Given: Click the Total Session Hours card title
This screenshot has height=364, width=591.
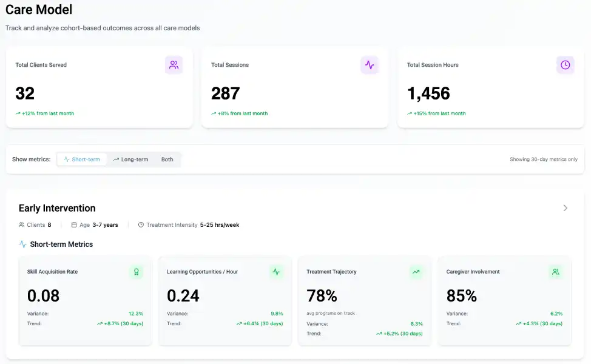Looking at the screenshot, I should pyautogui.click(x=433, y=65).
